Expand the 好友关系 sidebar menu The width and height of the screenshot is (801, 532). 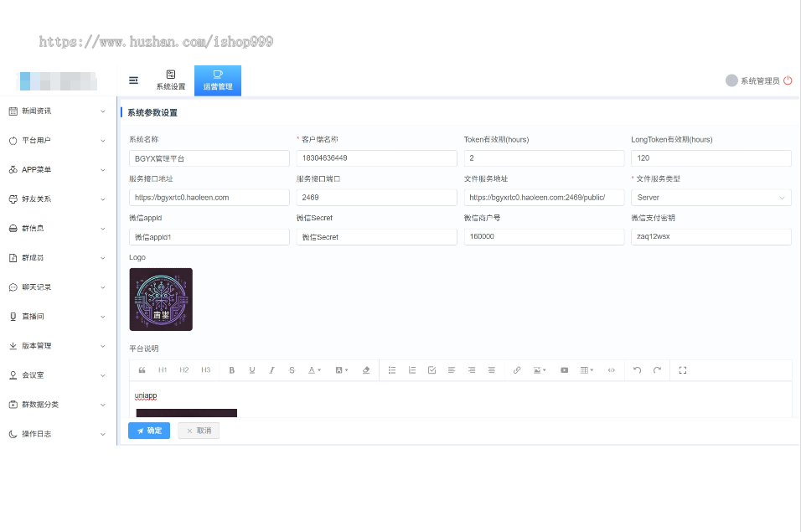click(x=58, y=199)
